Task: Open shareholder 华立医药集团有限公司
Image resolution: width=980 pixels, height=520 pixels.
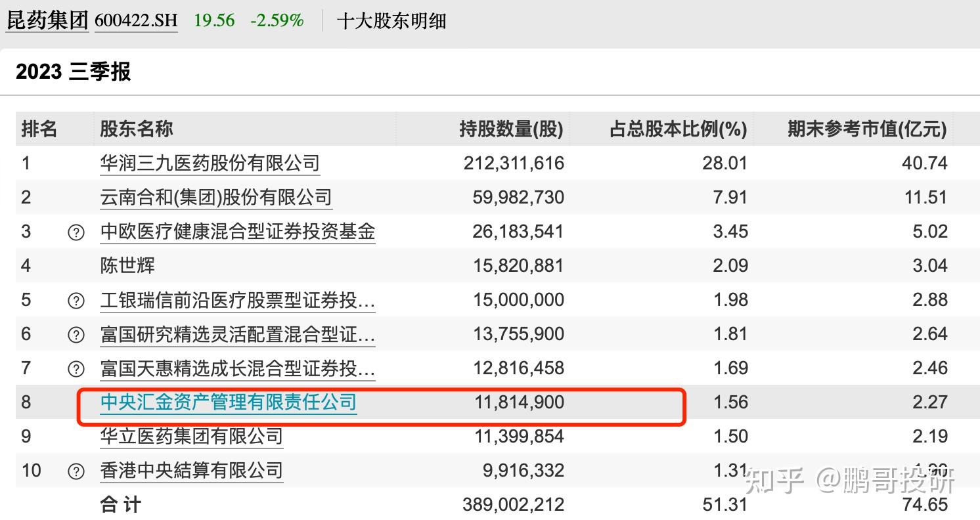Action: [191, 436]
